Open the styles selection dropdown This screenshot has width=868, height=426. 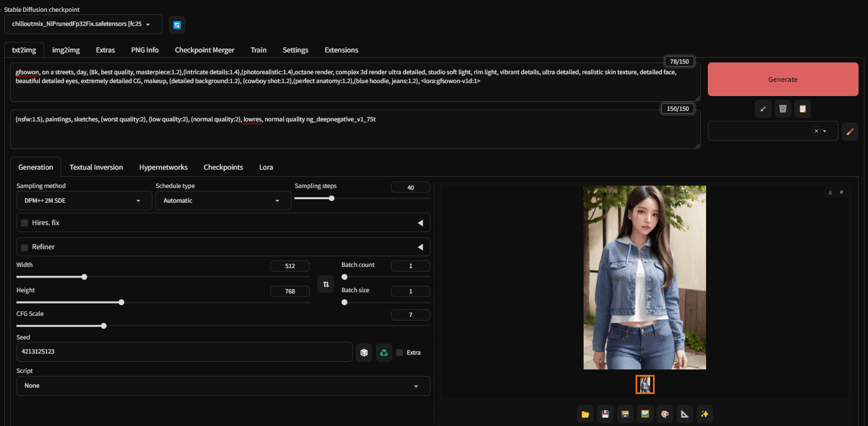pyautogui.click(x=773, y=131)
